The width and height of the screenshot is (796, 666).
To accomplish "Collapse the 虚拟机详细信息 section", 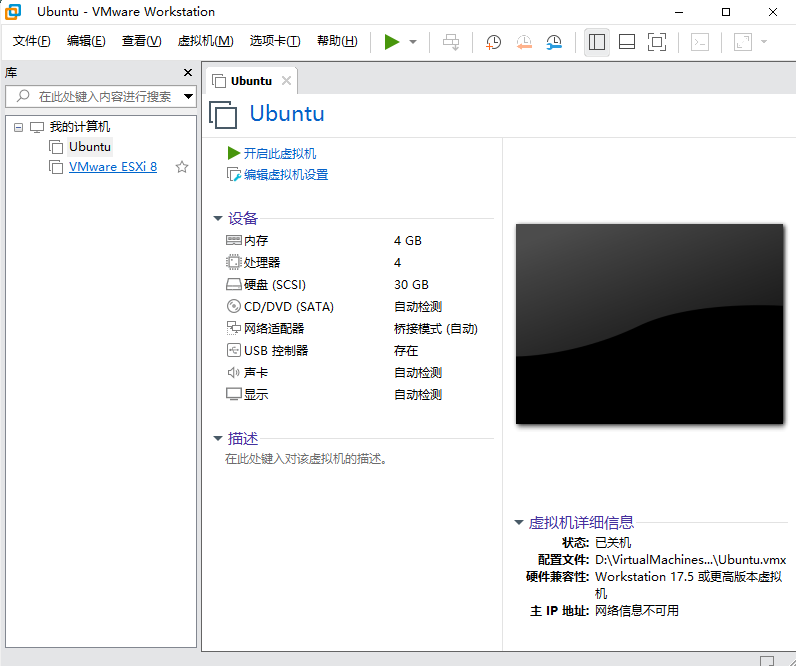I will tap(518, 522).
